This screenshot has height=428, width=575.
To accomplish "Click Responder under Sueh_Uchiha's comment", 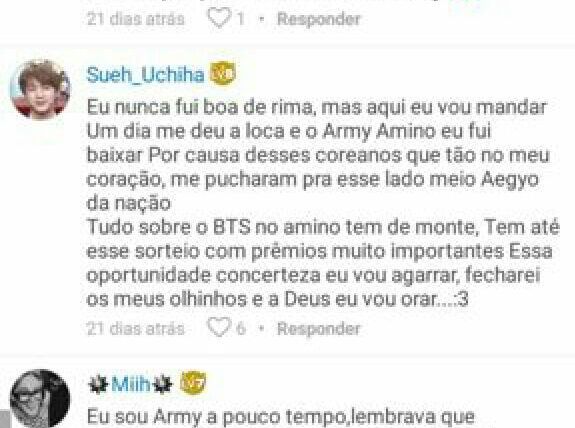I will pyautogui.click(x=319, y=329).
